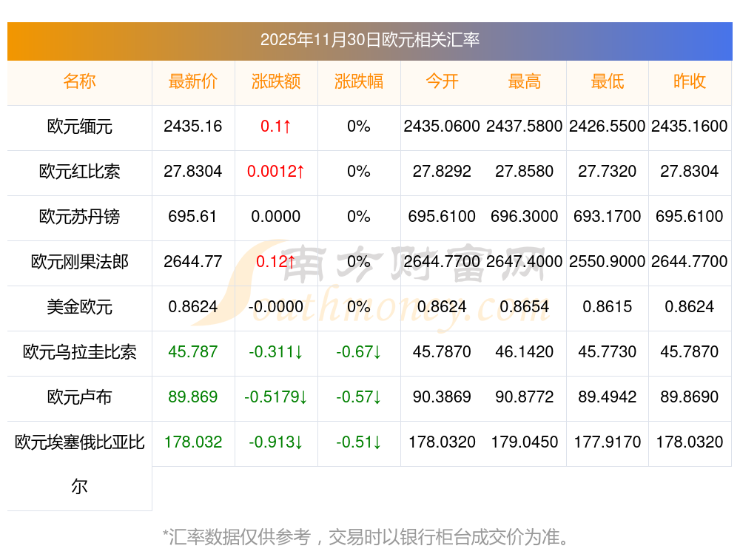Click the 昨收 column header
This screenshot has height=560, width=740.
(x=690, y=81)
